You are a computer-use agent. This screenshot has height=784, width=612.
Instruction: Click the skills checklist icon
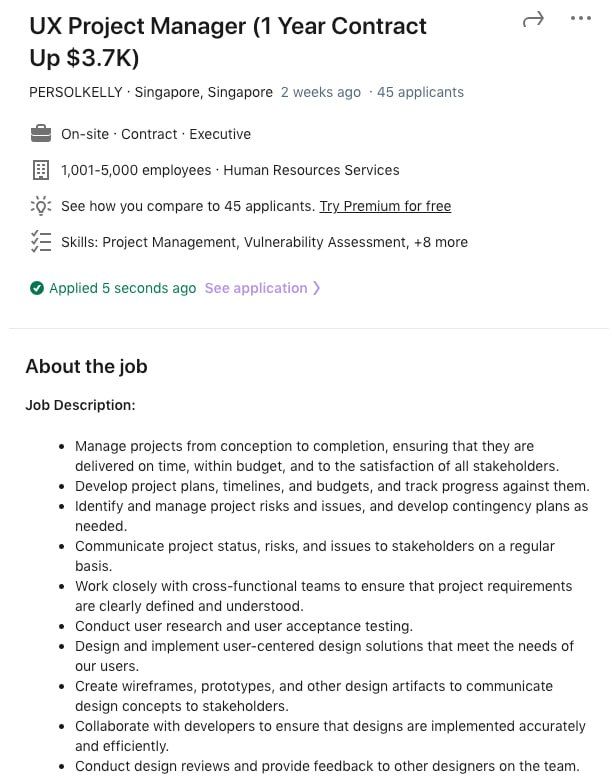click(41, 242)
